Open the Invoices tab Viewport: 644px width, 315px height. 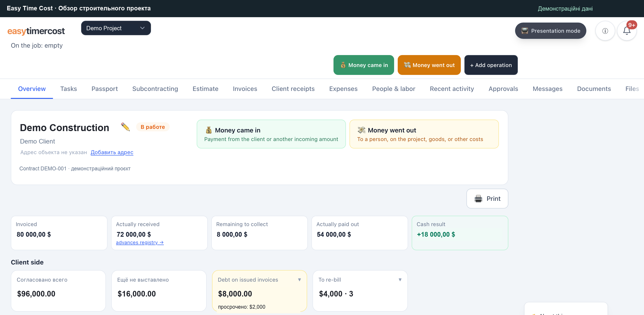coord(245,89)
